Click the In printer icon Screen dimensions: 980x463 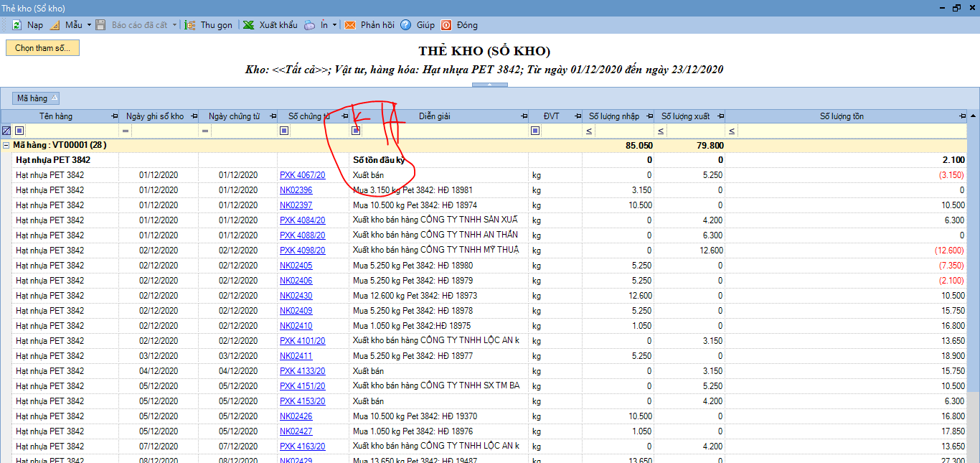309,25
